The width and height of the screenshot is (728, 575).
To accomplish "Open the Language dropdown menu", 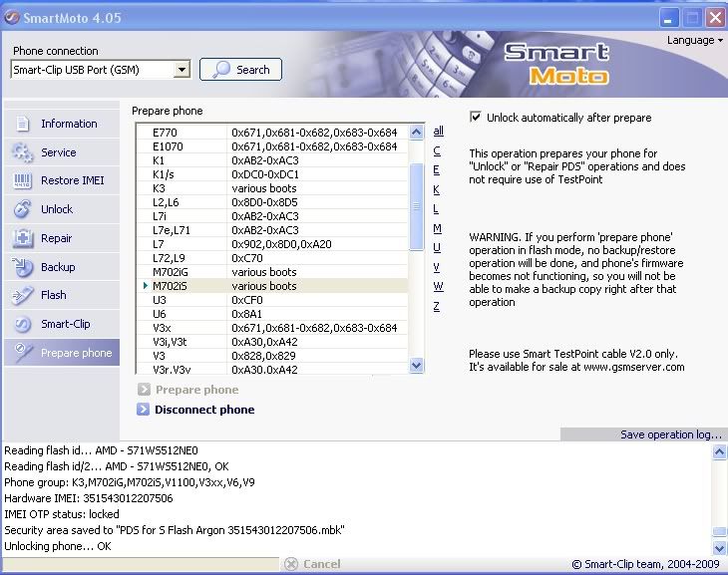I will click(x=694, y=41).
